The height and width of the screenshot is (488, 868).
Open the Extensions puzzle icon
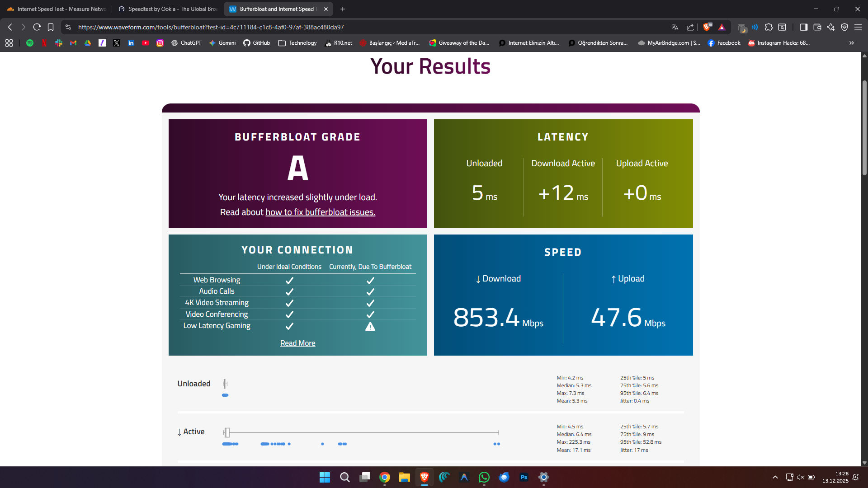769,27
